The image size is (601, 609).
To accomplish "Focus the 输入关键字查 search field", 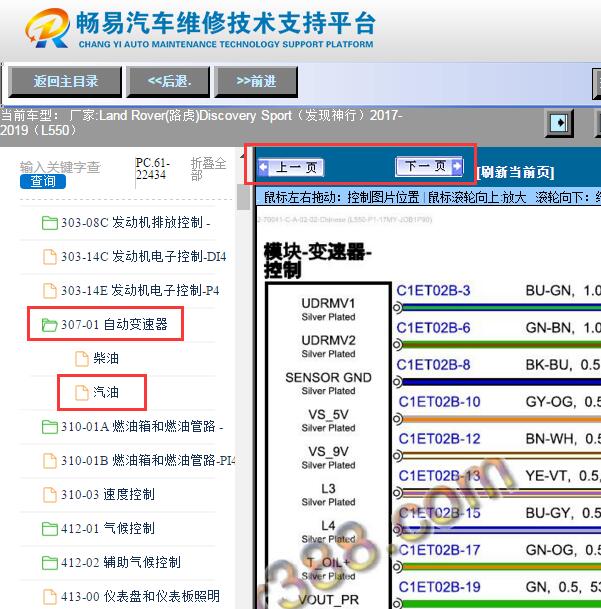I will coord(60,167).
